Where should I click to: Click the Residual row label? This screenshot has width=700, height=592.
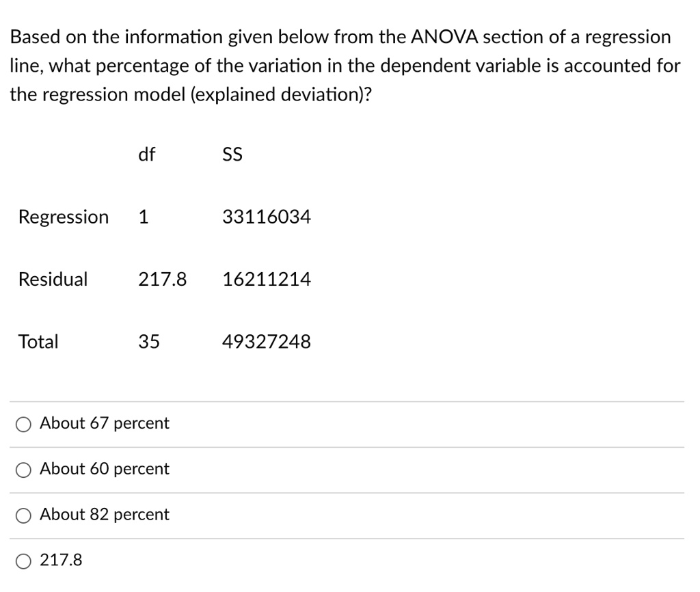(53, 279)
